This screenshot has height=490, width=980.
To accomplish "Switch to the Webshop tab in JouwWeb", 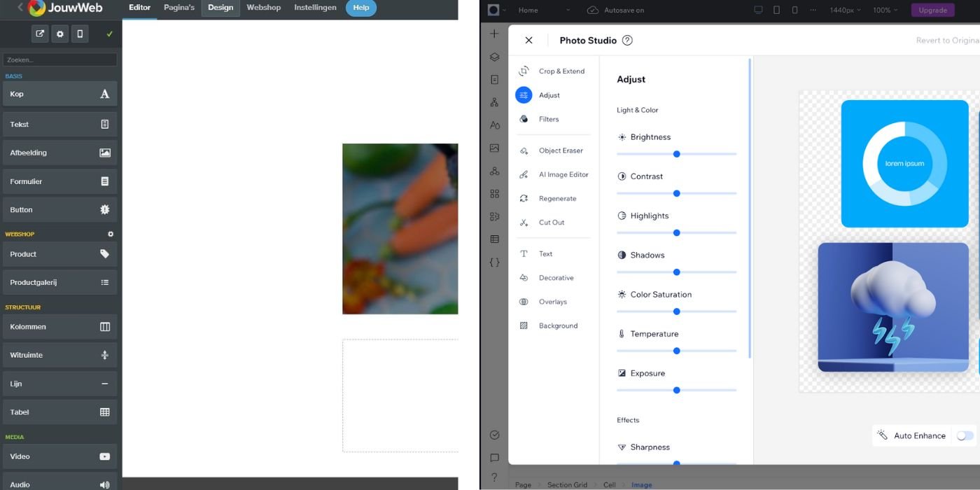I will point(263,8).
